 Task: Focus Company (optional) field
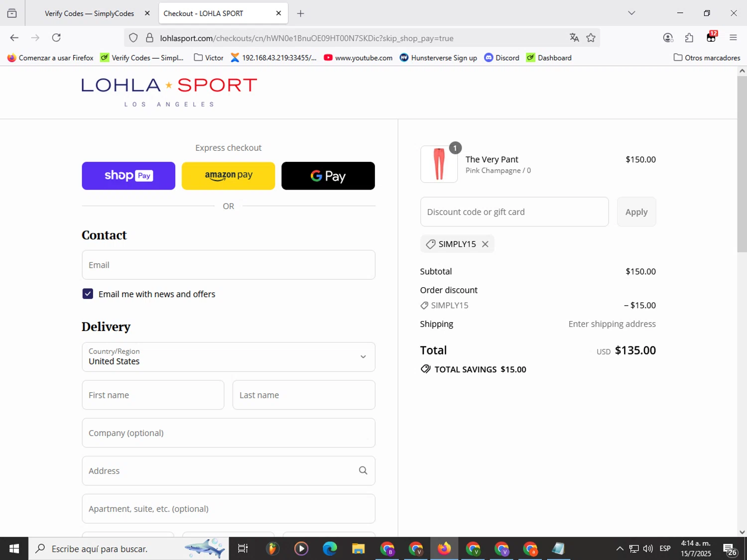(x=229, y=433)
